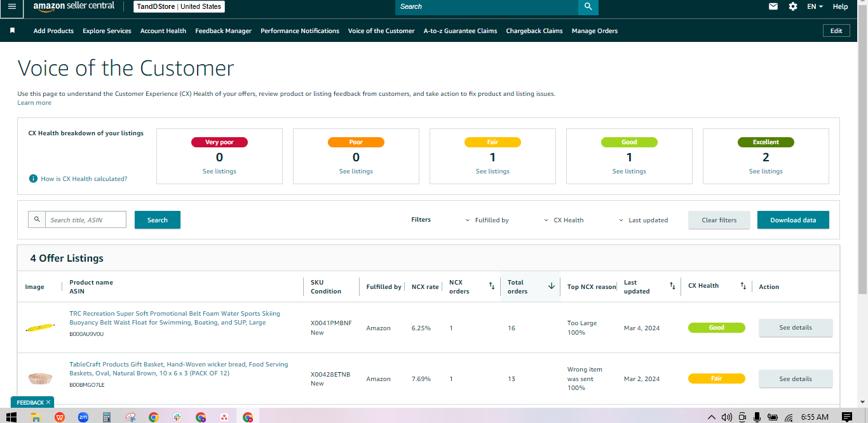Sort by CX Health column arrows
Image resolution: width=868 pixels, height=423 pixels.
tap(743, 286)
